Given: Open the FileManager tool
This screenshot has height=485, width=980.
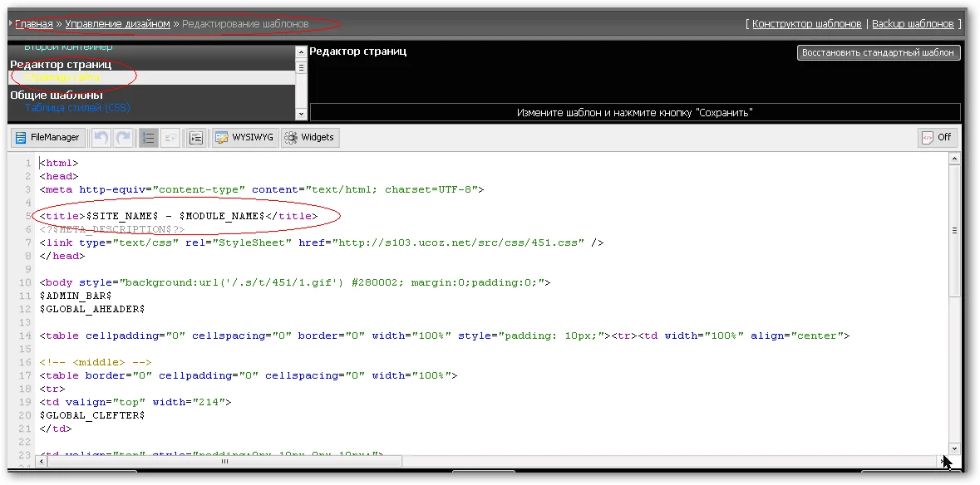Looking at the screenshot, I should pos(47,137).
